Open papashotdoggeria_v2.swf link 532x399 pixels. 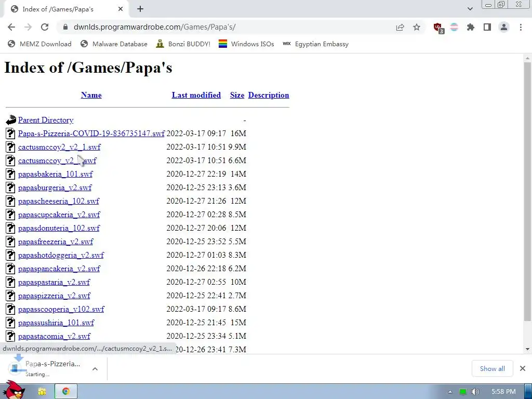click(61, 255)
